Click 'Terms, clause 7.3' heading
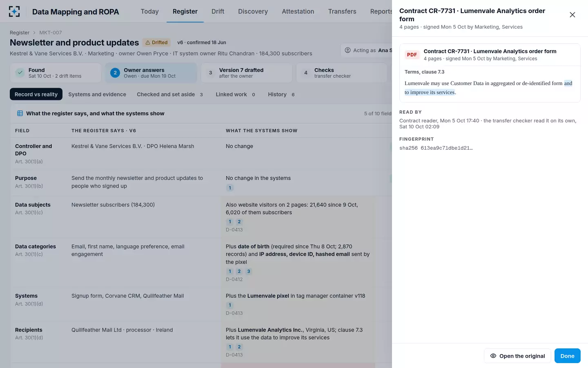This screenshot has height=368, width=588. click(425, 72)
